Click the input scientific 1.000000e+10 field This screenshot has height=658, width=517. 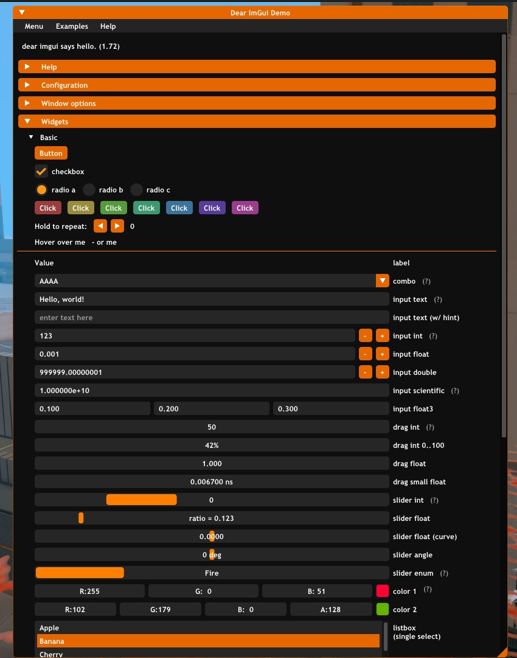[212, 390]
